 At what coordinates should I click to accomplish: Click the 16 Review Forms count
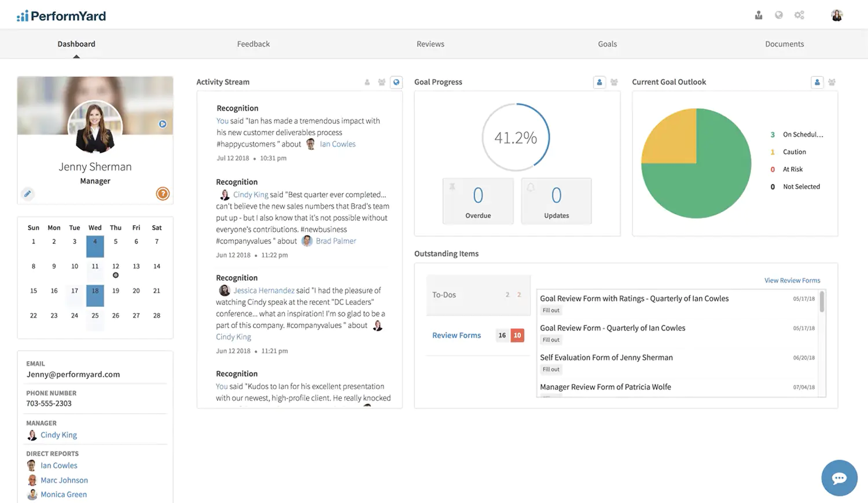coord(502,335)
